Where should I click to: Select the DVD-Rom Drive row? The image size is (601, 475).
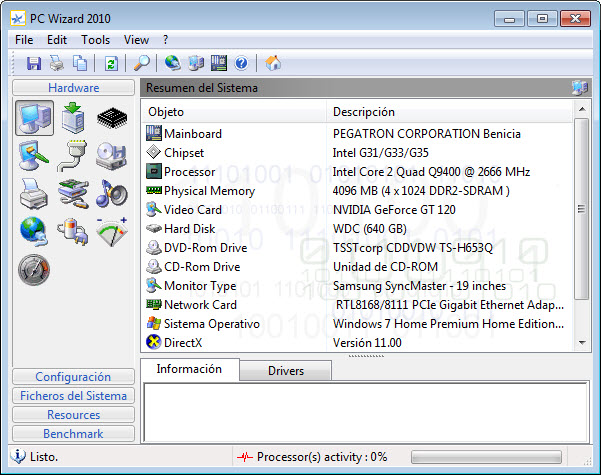click(358, 248)
